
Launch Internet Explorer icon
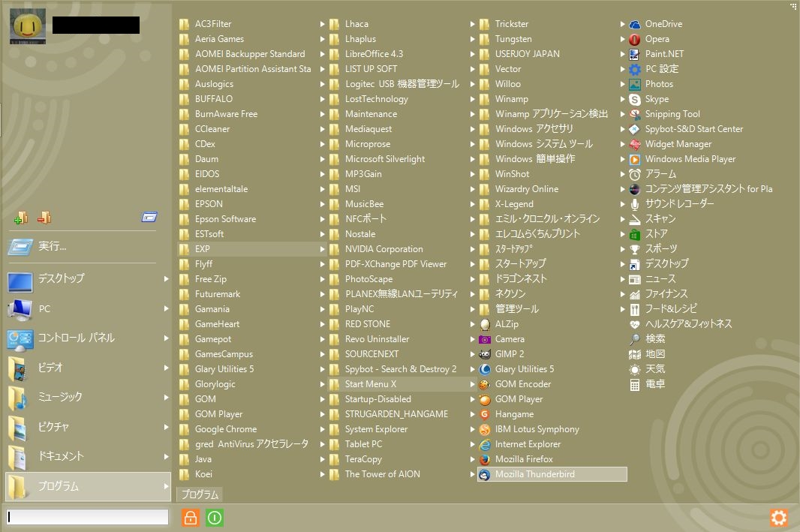pyautogui.click(x=485, y=444)
